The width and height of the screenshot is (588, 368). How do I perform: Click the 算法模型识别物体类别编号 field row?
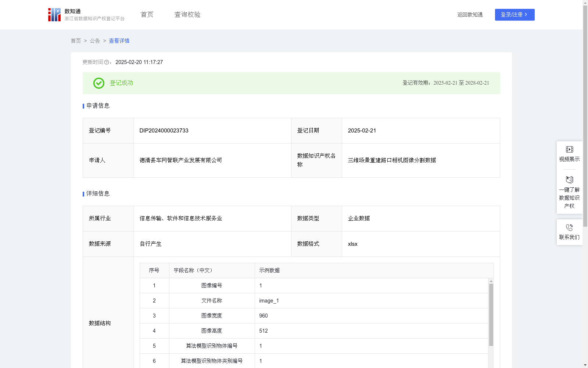(314, 361)
